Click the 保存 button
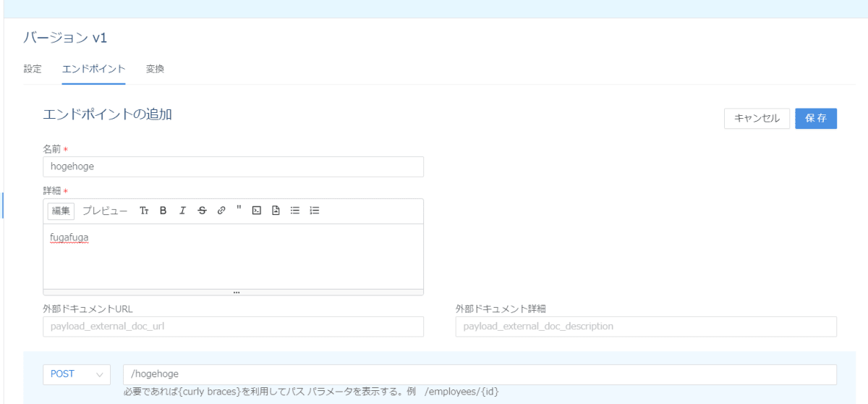 click(x=816, y=119)
